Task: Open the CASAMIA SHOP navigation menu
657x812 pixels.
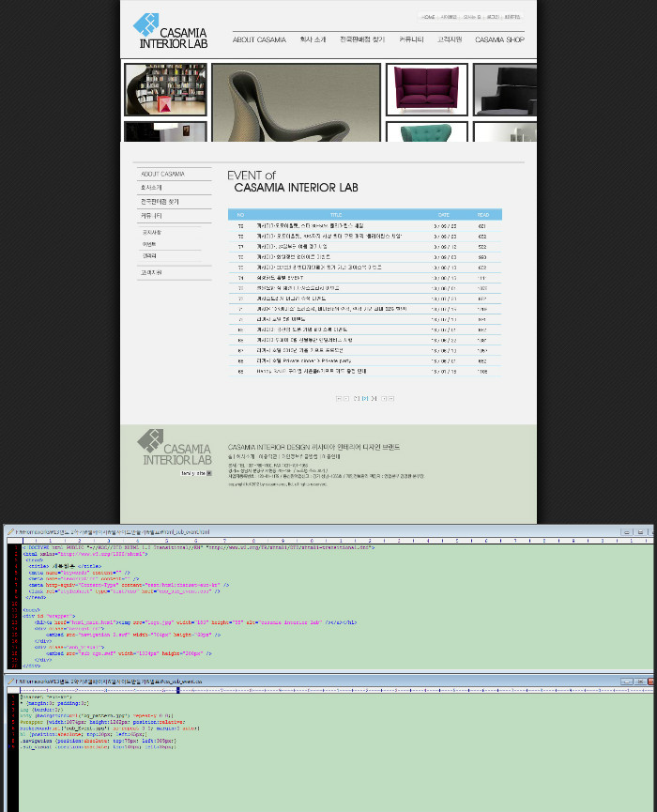Action: click(x=499, y=40)
